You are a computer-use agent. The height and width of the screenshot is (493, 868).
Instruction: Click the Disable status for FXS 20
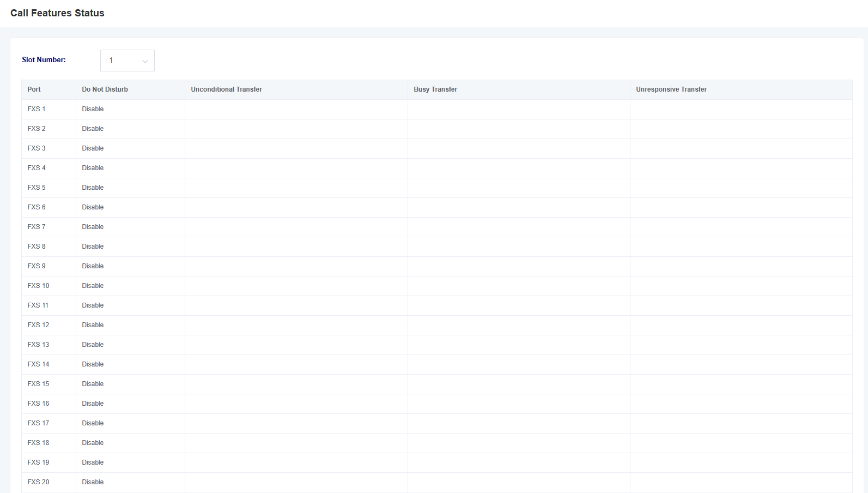click(93, 482)
